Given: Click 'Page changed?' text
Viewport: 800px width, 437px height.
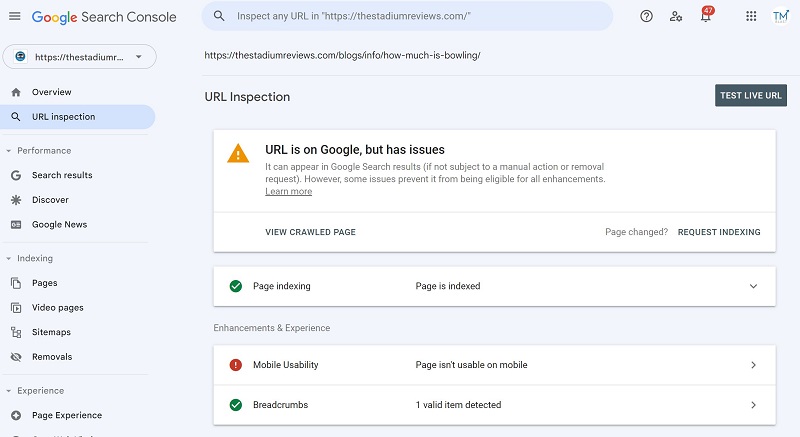Looking at the screenshot, I should [636, 232].
